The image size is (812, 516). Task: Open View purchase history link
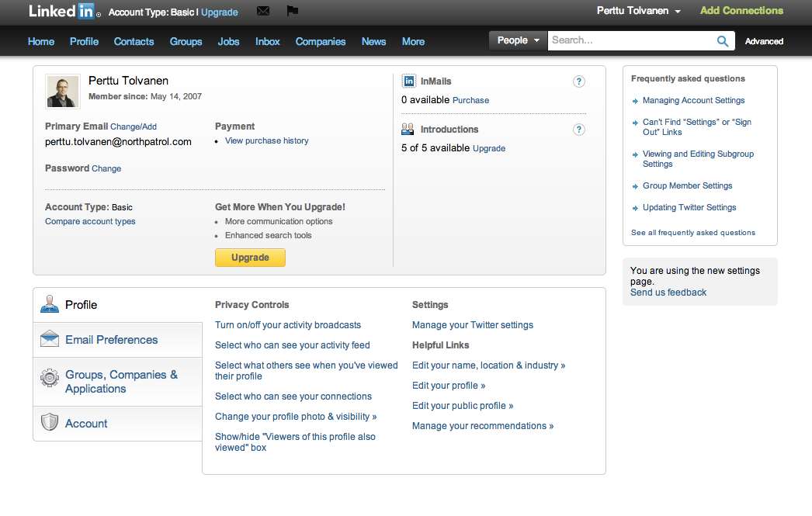[x=267, y=140]
